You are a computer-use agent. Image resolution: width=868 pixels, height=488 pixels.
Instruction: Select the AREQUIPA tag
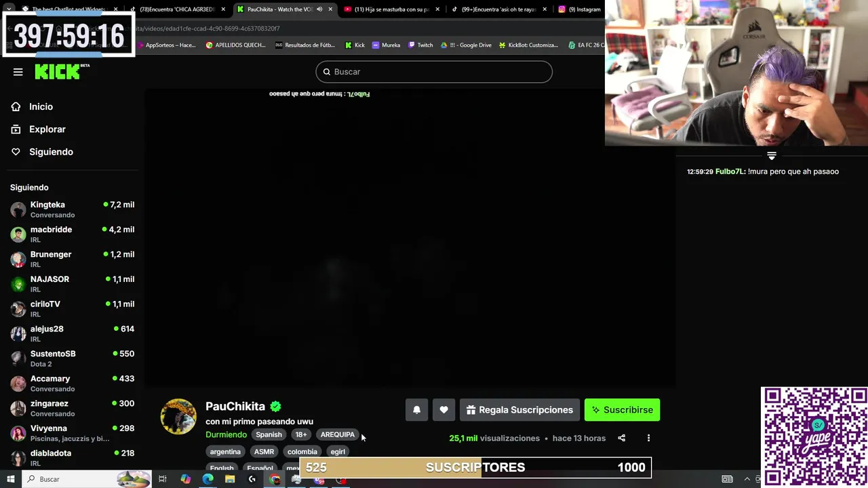tap(338, 434)
